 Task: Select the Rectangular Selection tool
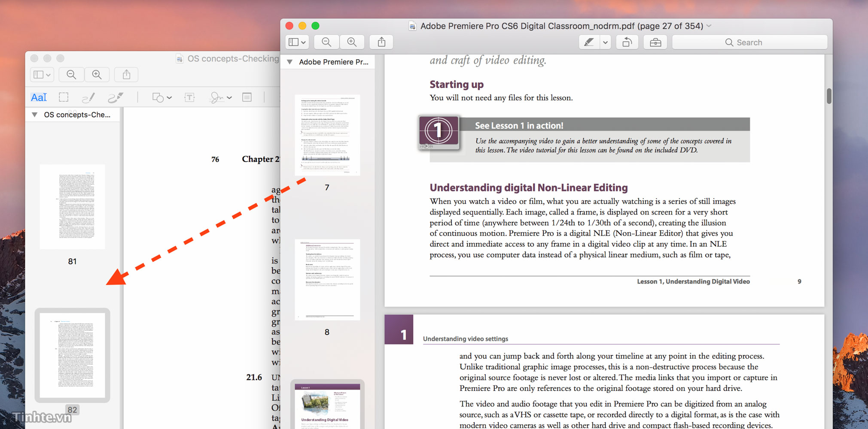(x=64, y=97)
